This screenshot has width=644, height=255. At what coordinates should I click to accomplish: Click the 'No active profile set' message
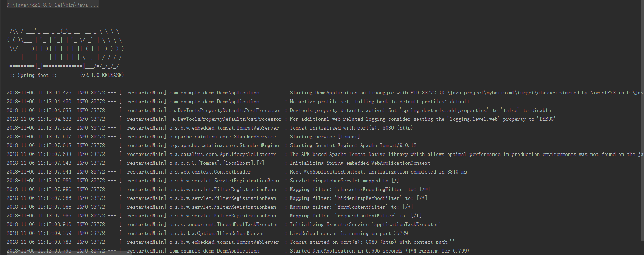point(380,102)
